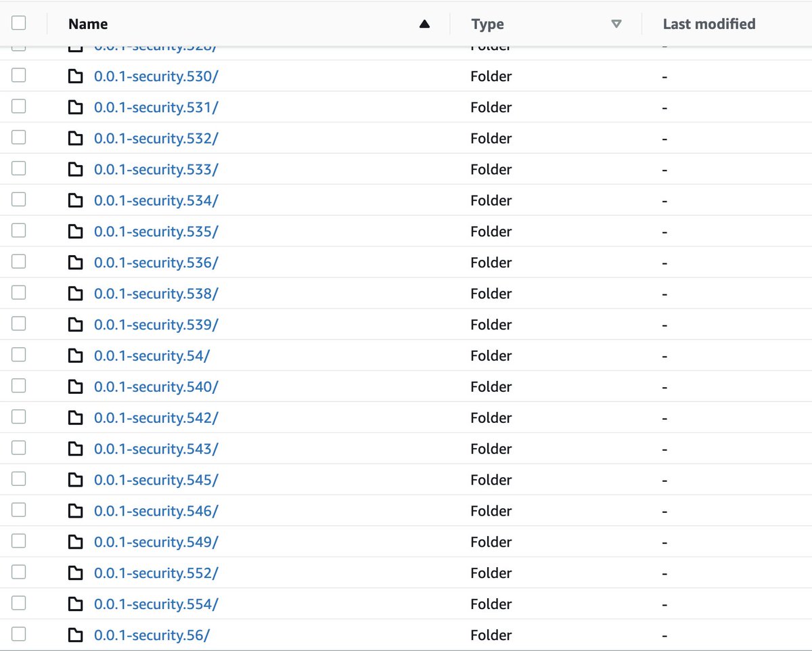Click Folder type cell of 0.0.1-security.56/

[491, 635]
